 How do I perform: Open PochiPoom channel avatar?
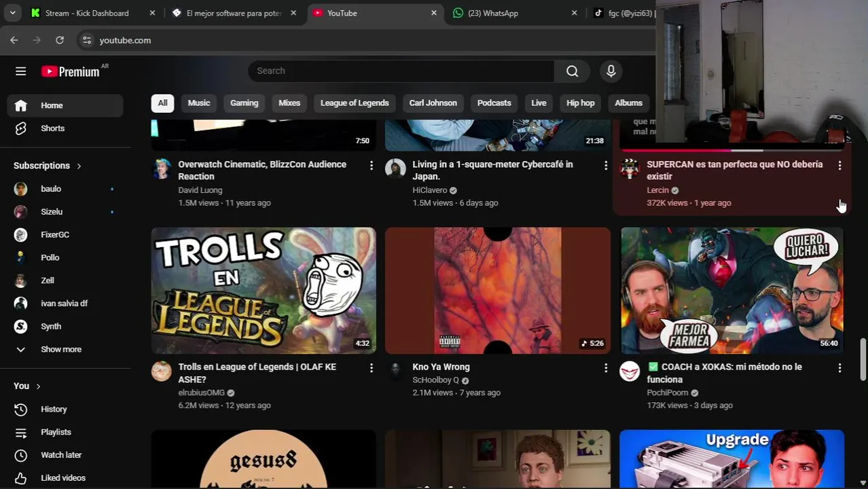point(630,371)
